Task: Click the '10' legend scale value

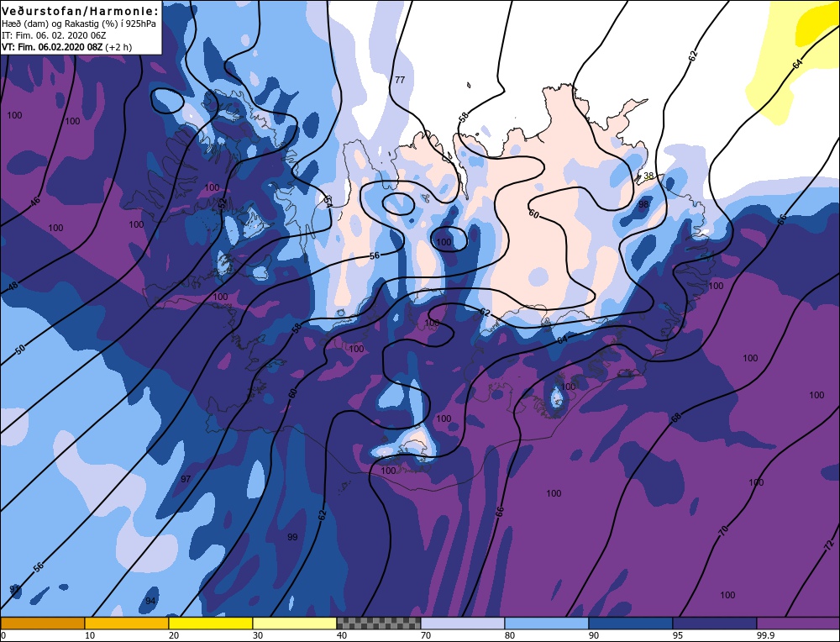Action: (90, 635)
